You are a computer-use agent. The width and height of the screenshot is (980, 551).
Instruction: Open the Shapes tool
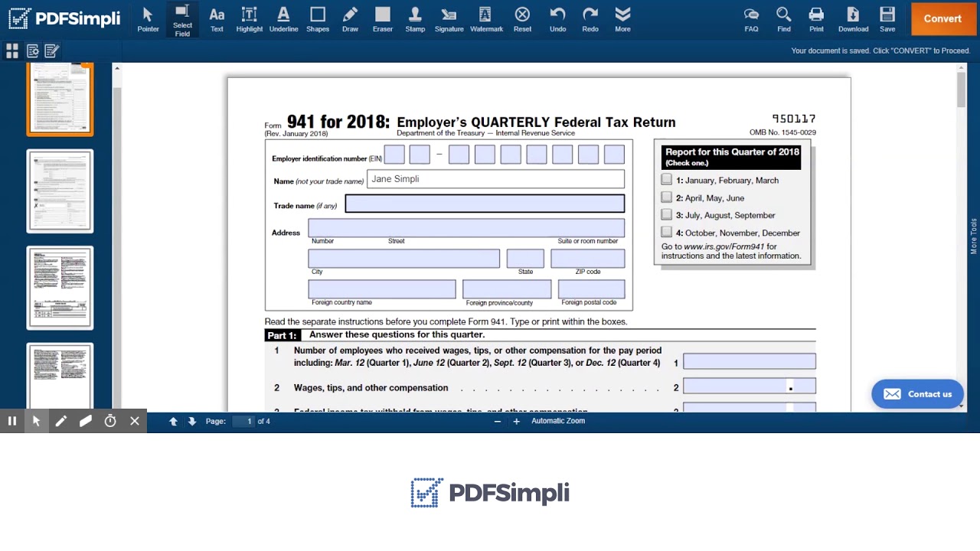(x=318, y=20)
